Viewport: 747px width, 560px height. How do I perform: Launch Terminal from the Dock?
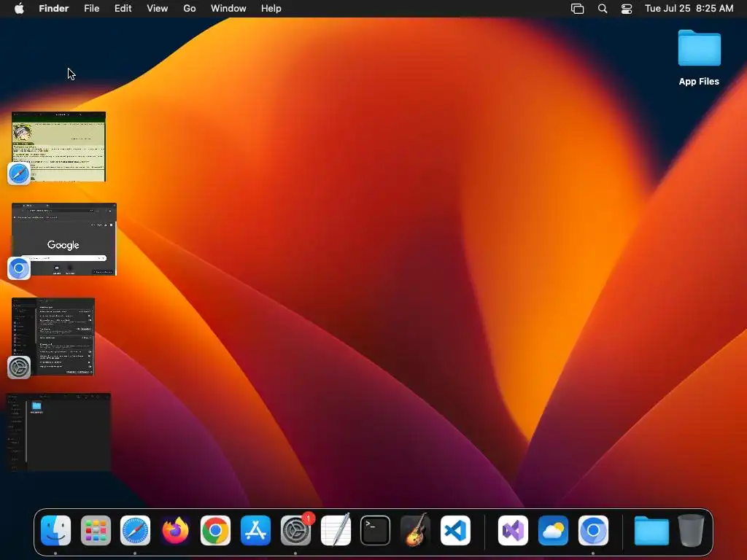point(376,531)
